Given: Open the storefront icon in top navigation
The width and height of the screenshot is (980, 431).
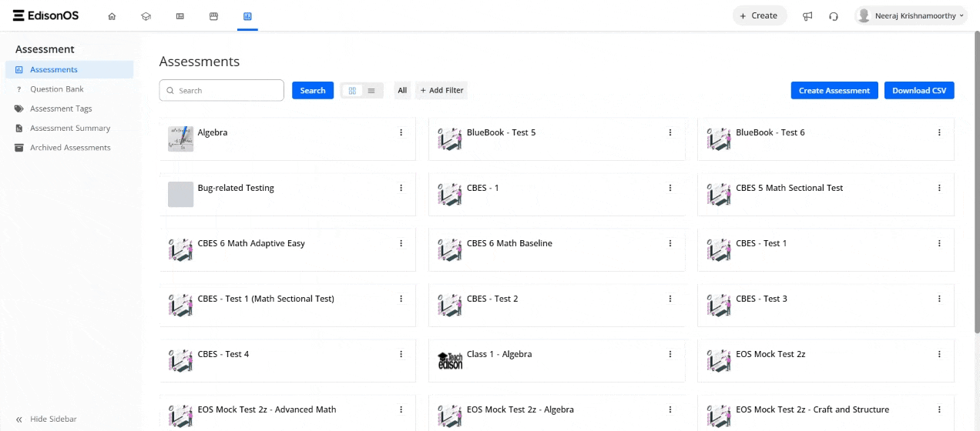Looking at the screenshot, I should (213, 16).
